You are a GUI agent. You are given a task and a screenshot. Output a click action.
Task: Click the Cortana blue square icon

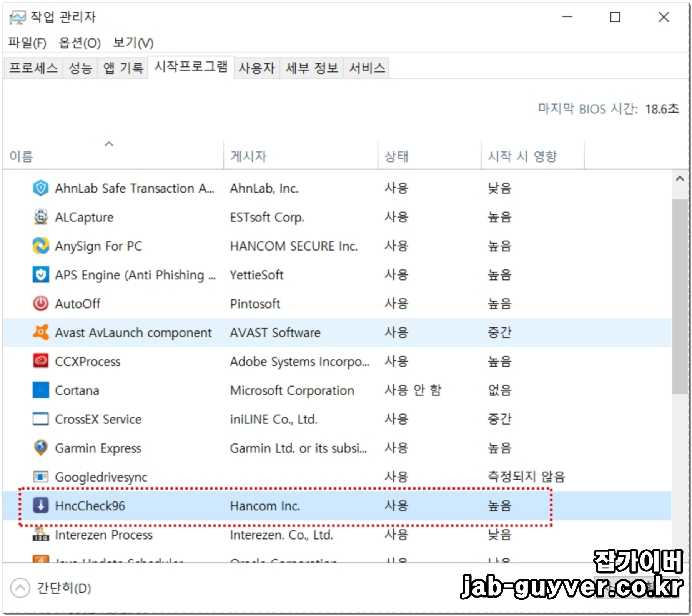(x=41, y=390)
